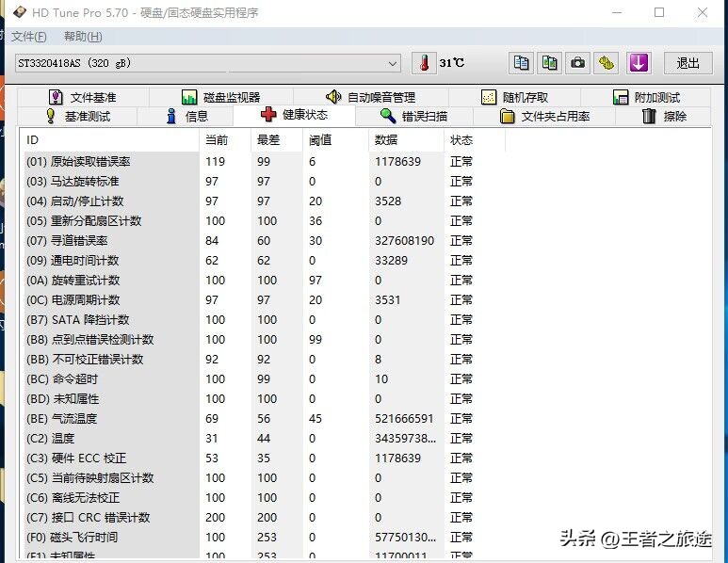728x563 pixels.
Task: Click the 最差 column header
Action: pyautogui.click(x=277, y=140)
